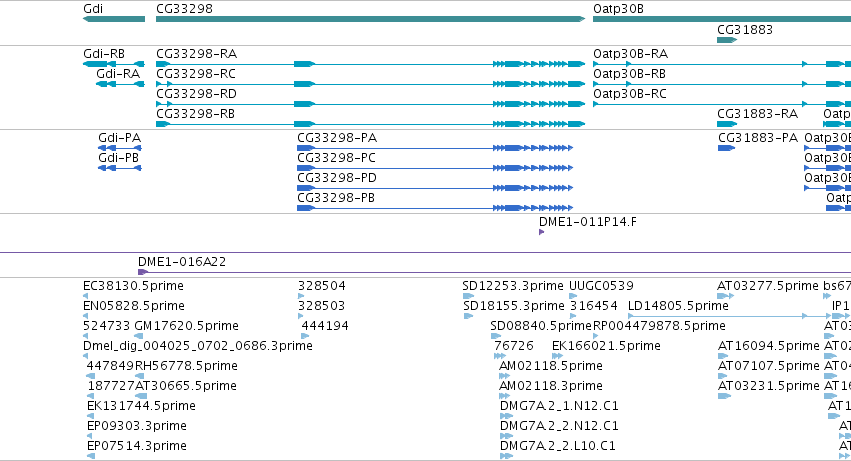
Task: Click the UUGC0539 feature label
Action: tap(601, 286)
